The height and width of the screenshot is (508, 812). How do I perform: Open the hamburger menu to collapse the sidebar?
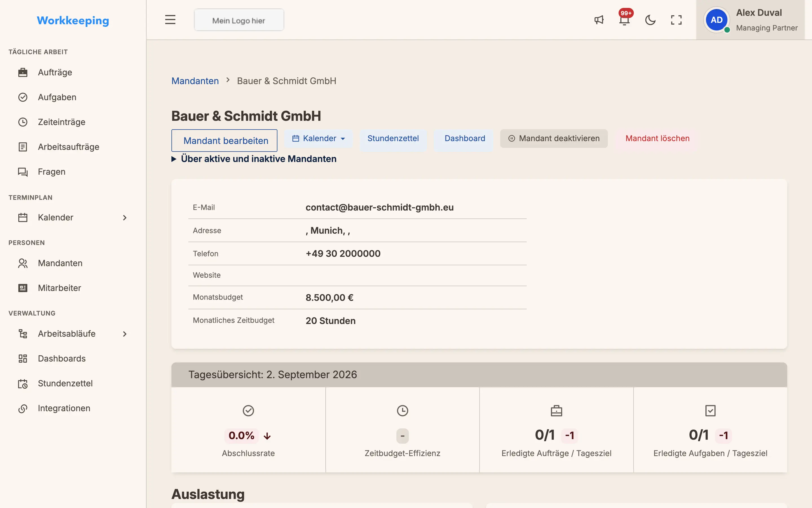pos(170,20)
